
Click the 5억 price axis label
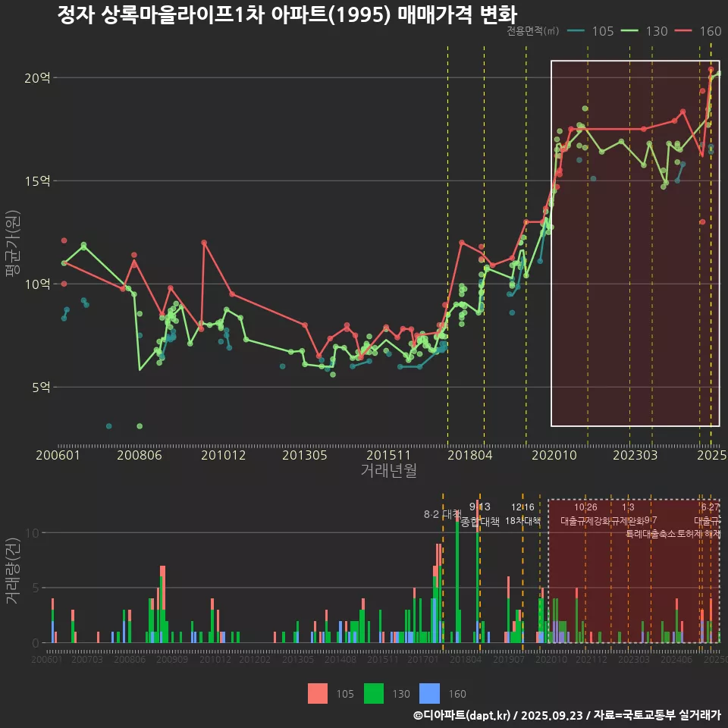coord(41,388)
